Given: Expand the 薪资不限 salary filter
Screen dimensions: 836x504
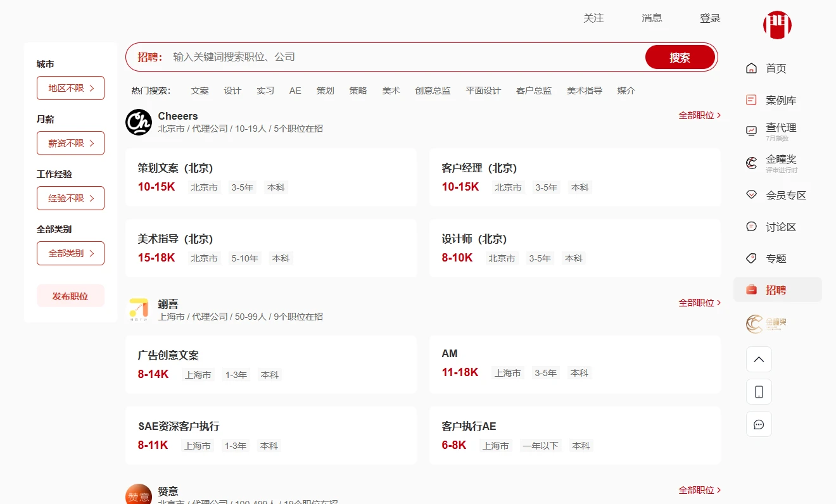Looking at the screenshot, I should (70, 143).
